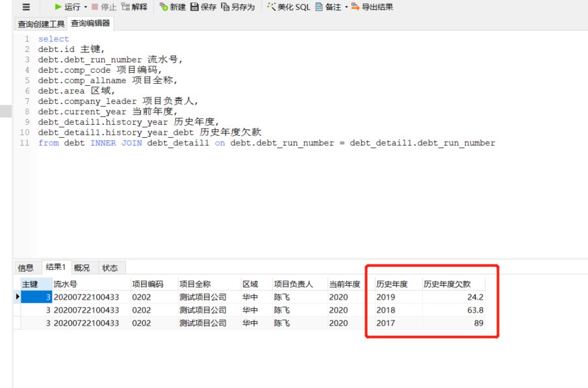Click the row indicator arrow of first row
The width and height of the screenshot is (588, 388).
(18, 297)
